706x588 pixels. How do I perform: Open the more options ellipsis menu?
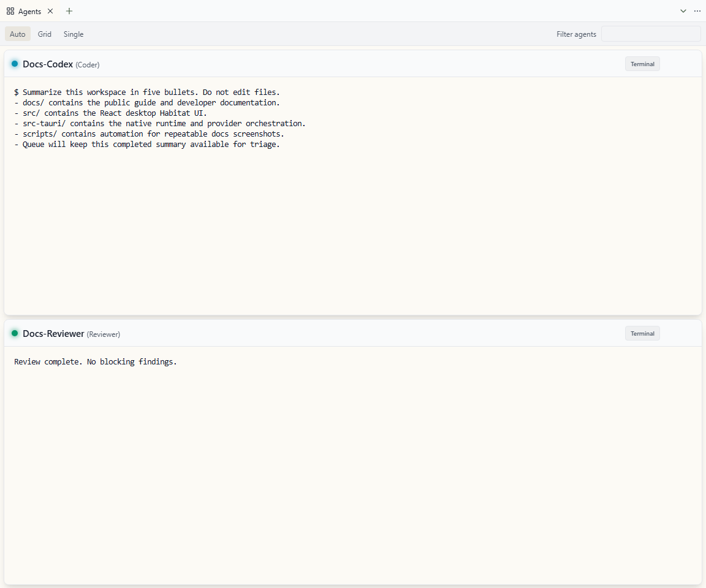click(x=697, y=11)
